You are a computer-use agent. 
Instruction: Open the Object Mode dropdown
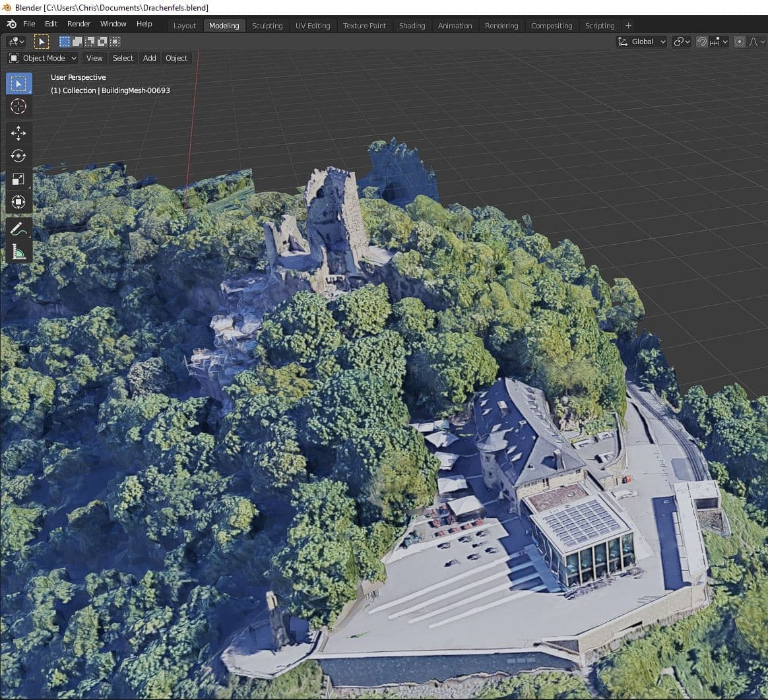coord(43,58)
